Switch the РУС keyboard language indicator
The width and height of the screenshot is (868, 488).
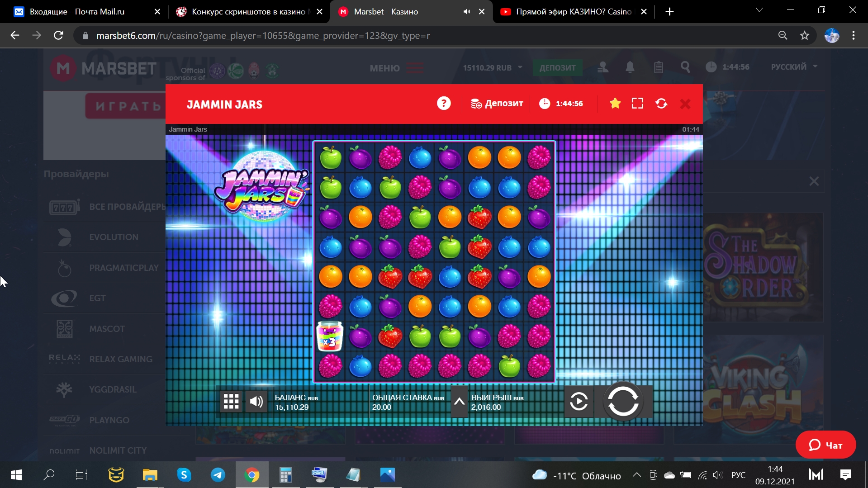738,475
